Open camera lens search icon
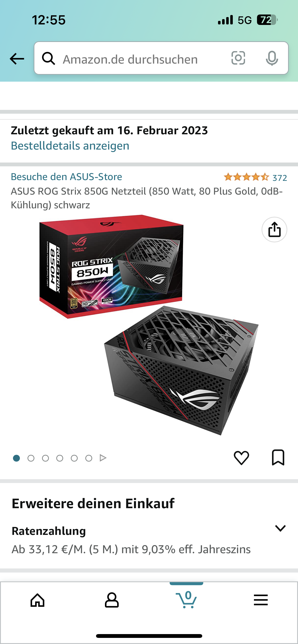 (x=238, y=58)
